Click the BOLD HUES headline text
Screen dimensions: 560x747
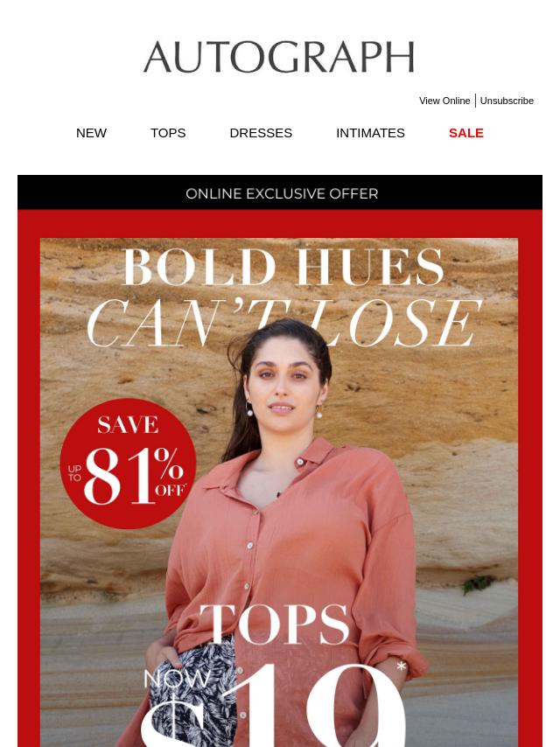[283, 267]
